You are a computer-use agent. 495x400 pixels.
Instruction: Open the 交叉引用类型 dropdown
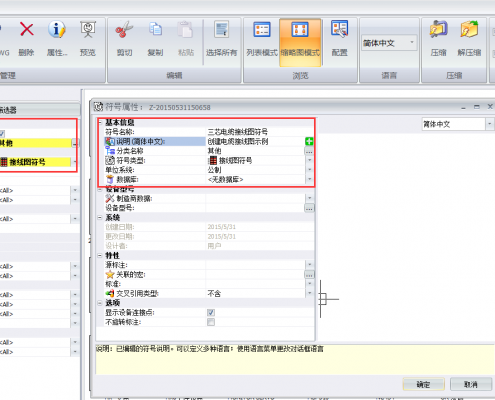[x=310, y=293]
